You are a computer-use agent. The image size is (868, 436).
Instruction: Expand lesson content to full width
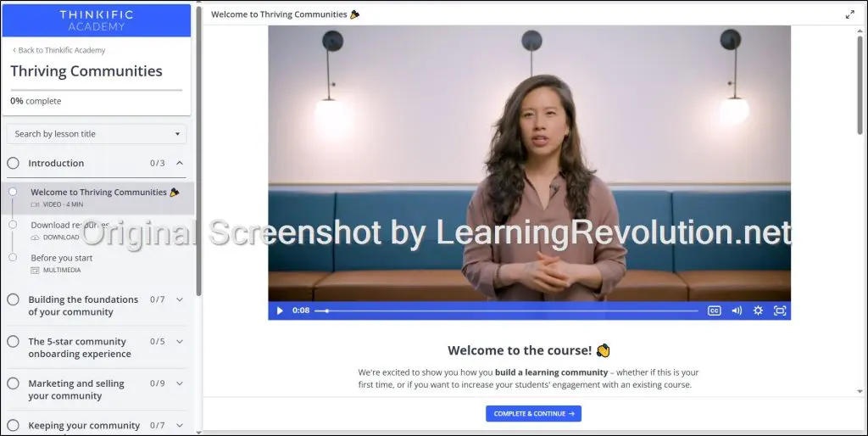849,15
